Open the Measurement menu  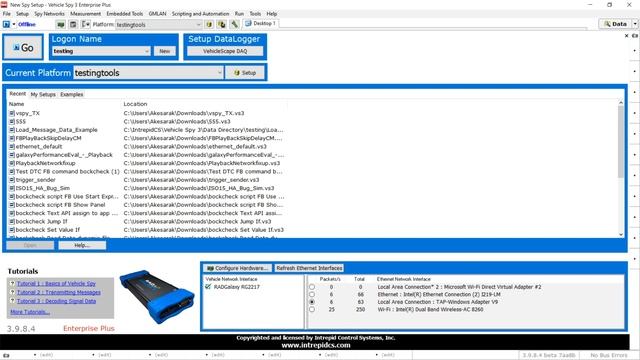[x=85, y=13]
